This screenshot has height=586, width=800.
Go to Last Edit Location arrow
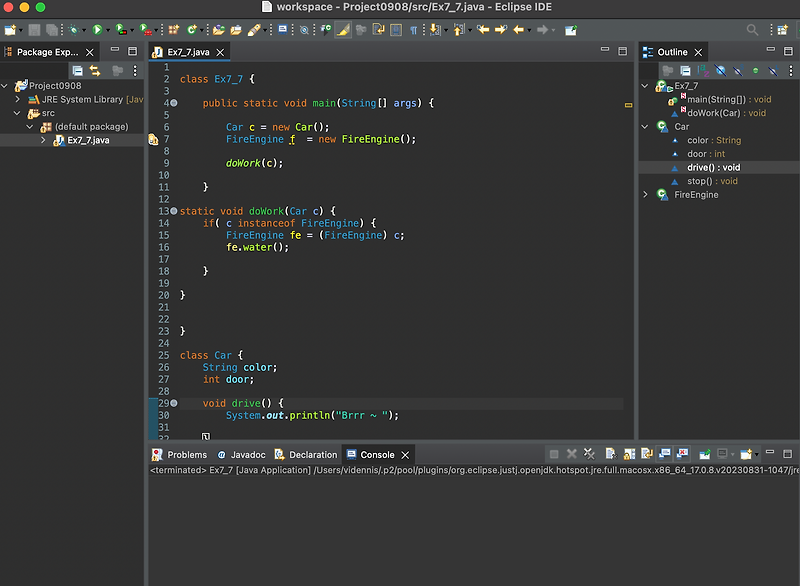[x=483, y=30]
